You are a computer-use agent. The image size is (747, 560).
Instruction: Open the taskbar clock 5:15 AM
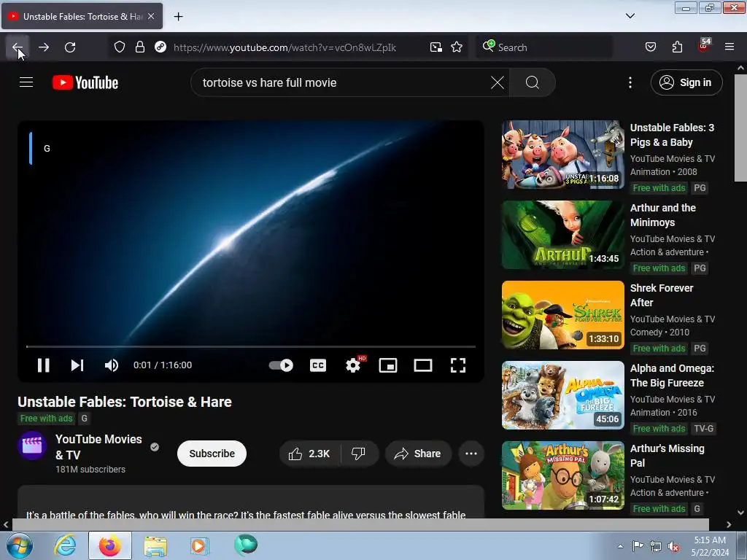pyautogui.click(x=710, y=546)
